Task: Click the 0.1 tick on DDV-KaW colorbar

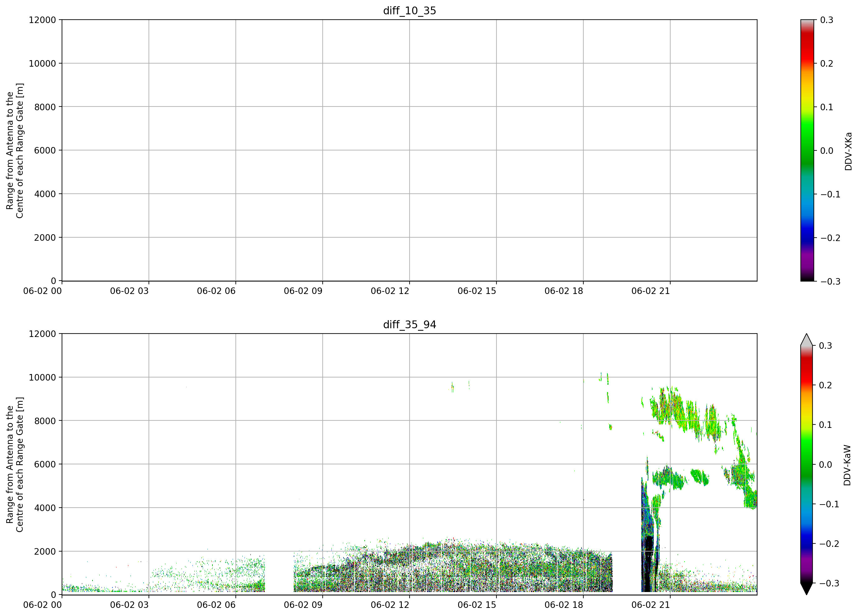Action: pos(826,425)
